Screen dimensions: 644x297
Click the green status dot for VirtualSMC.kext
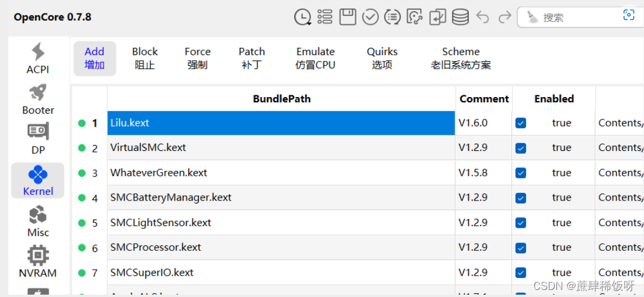coord(82,148)
